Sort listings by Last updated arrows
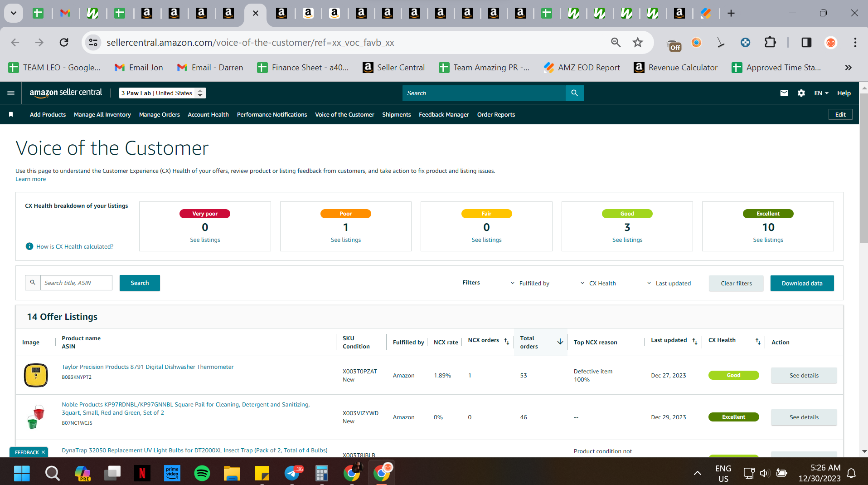This screenshot has width=868, height=485. point(695,341)
